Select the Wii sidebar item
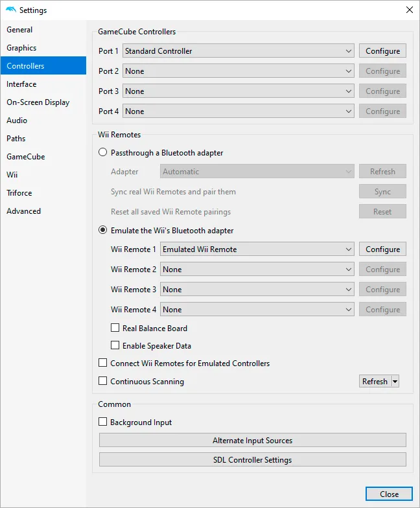This screenshot has width=420, height=508. 43,175
